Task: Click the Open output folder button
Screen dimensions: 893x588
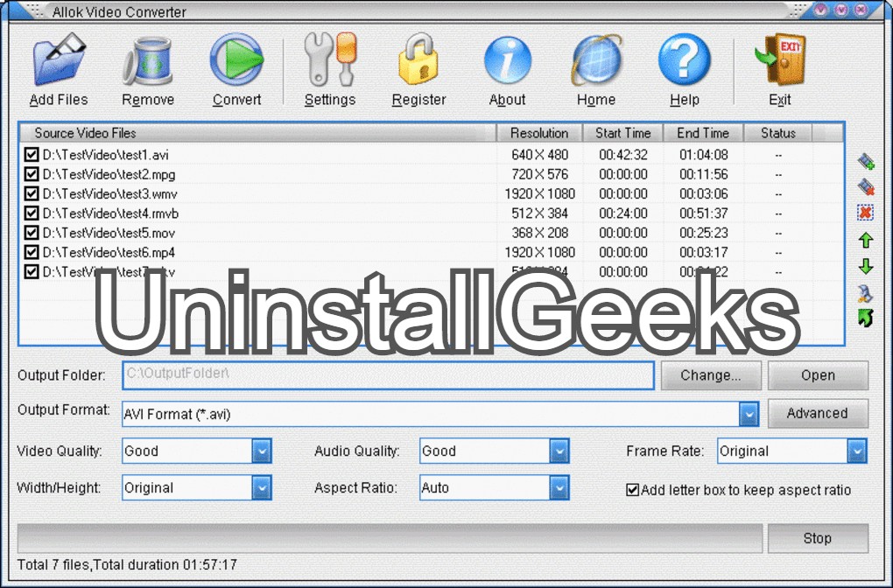Action: coord(818,375)
